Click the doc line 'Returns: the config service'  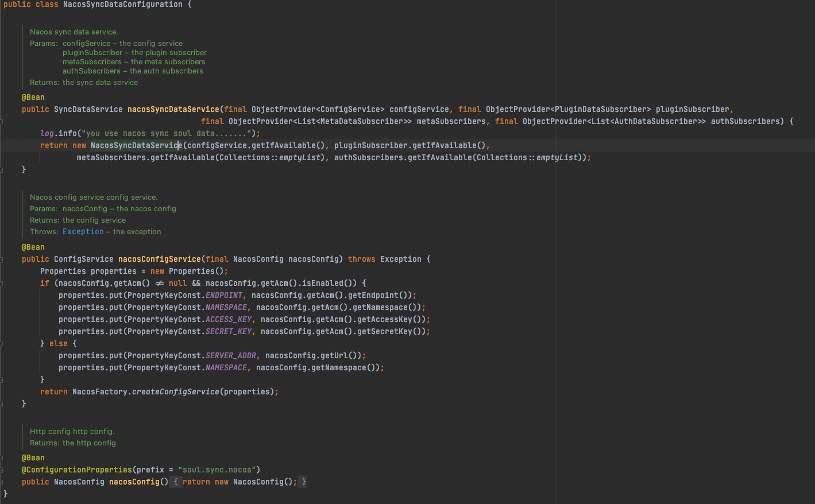point(78,220)
